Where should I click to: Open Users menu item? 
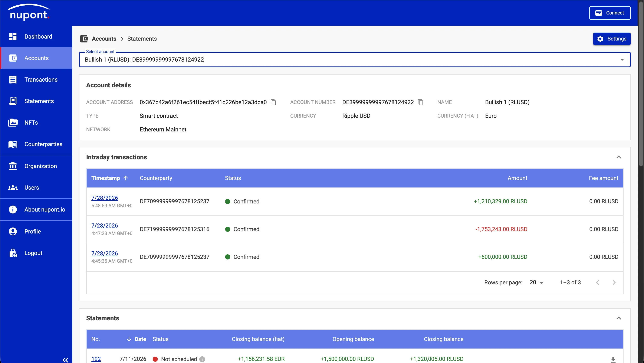[36, 187]
